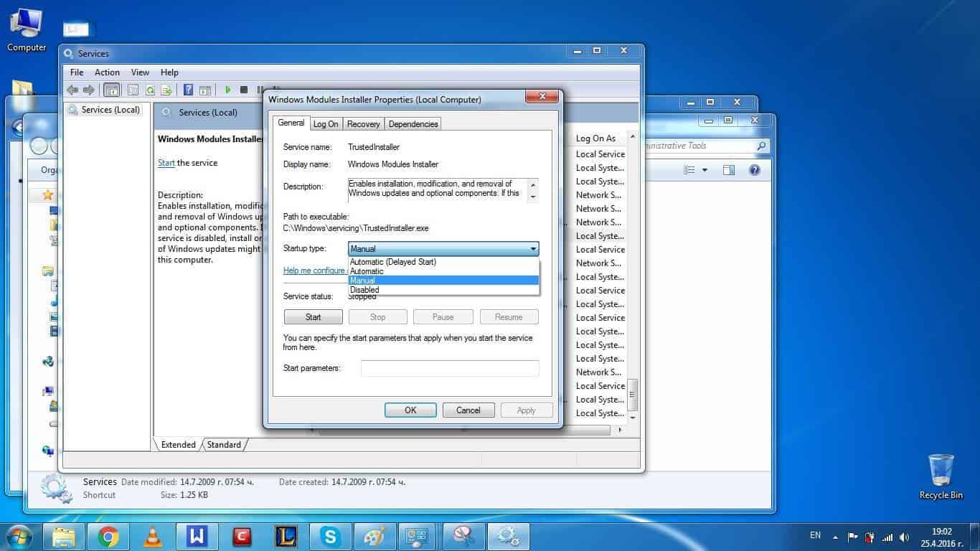Viewport: 980px width, 551px height.
Task: Click the Recycle Bin desktop icon
Action: pyautogui.click(x=941, y=476)
